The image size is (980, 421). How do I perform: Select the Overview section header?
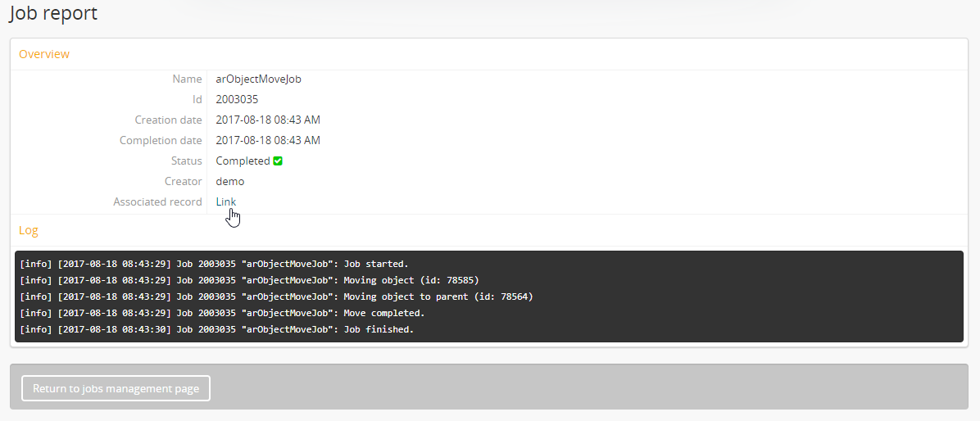[x=44, y=54]
